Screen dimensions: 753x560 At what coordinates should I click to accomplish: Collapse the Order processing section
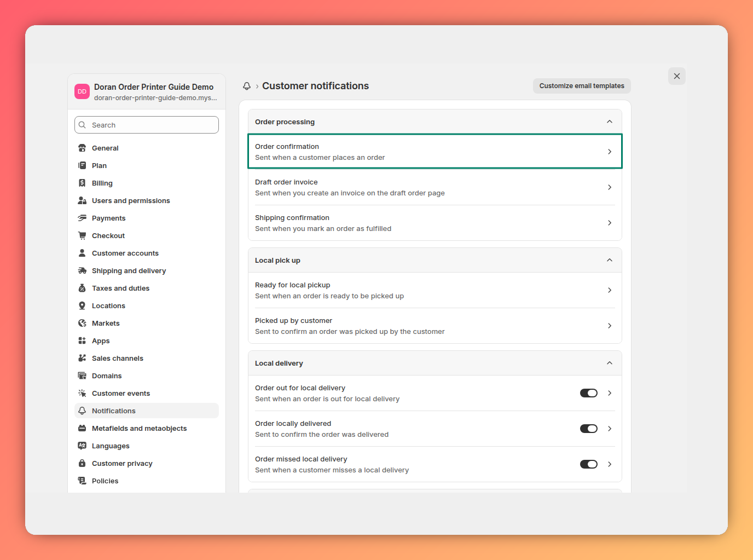610,122
